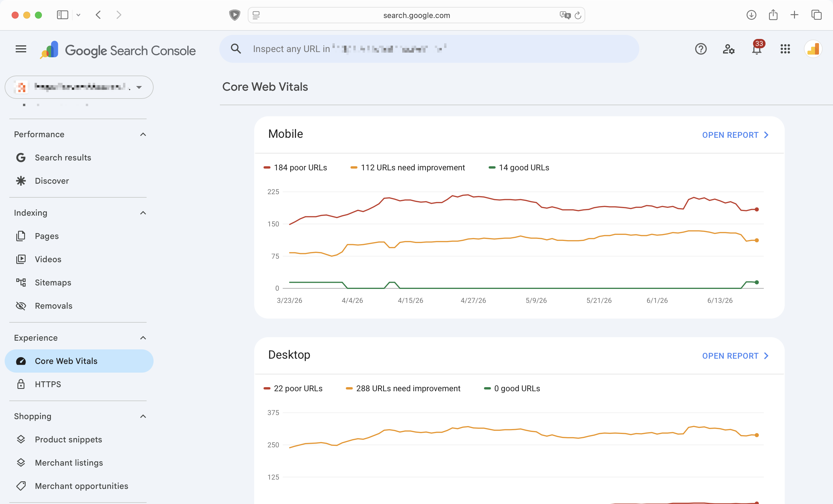Click the Merchant opportunities tag icon

[x=21, y=486]
